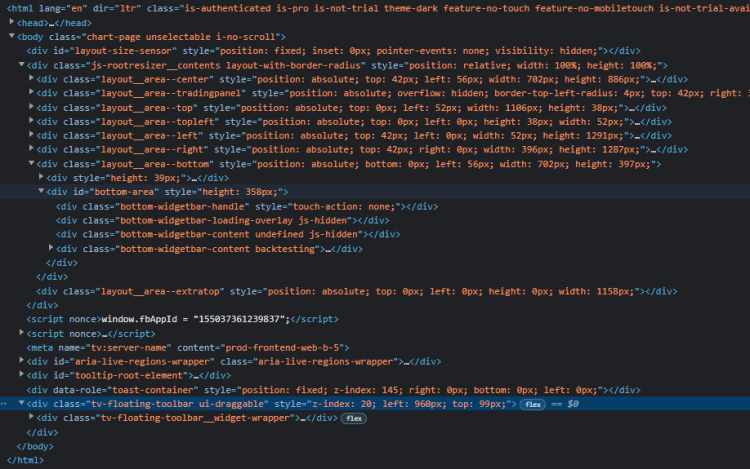Open the three-dot actions on selected line
Screen dimensions: 750x469
click(4, 404)
